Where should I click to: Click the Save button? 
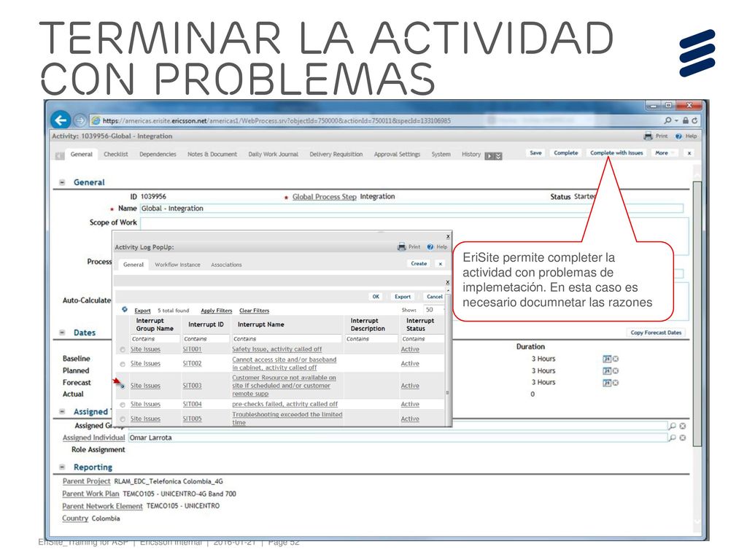[x=535, y=153]
